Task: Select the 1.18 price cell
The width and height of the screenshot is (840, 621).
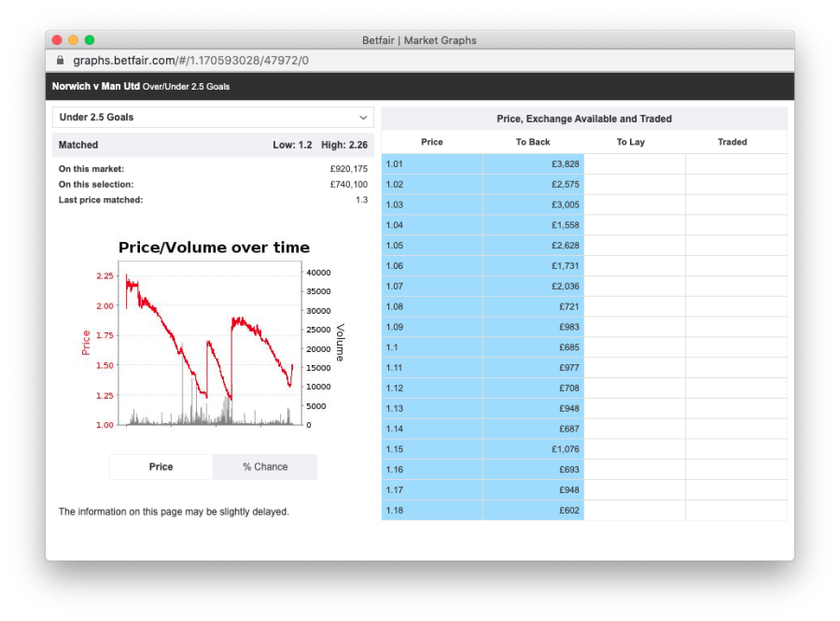Action: (x=432, y=510)
